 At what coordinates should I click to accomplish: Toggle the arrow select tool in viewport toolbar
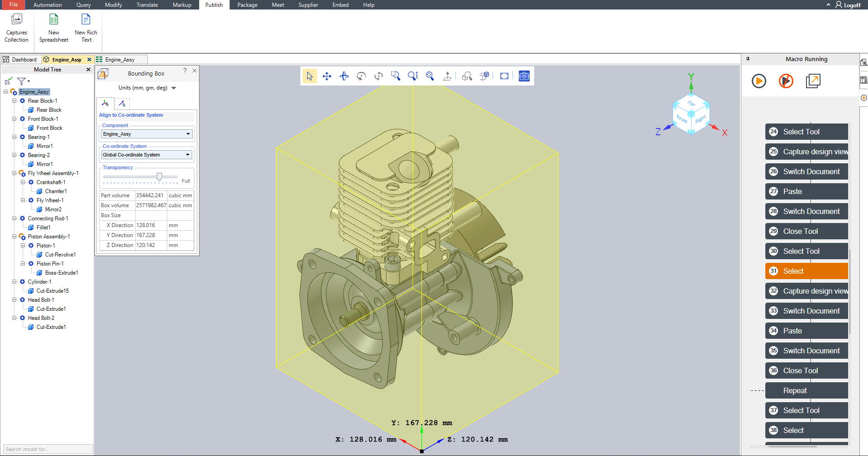(310, 76)
